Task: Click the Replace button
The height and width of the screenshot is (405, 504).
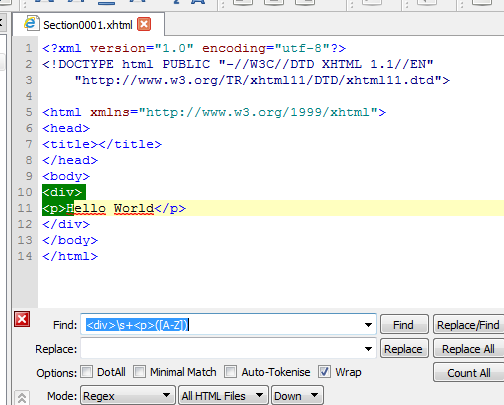Action: tap(404, 349)
